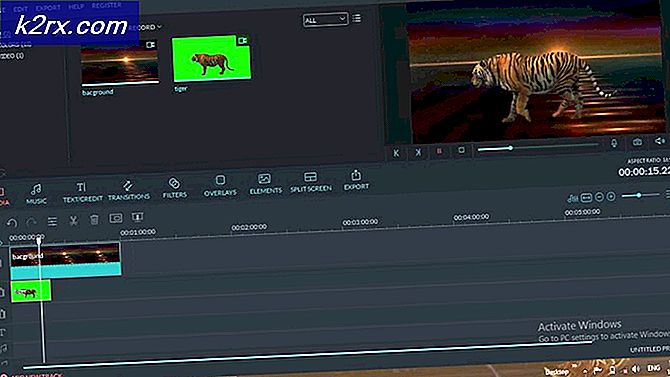
Task: Click the crop and zoom icon
Action: 116,218
